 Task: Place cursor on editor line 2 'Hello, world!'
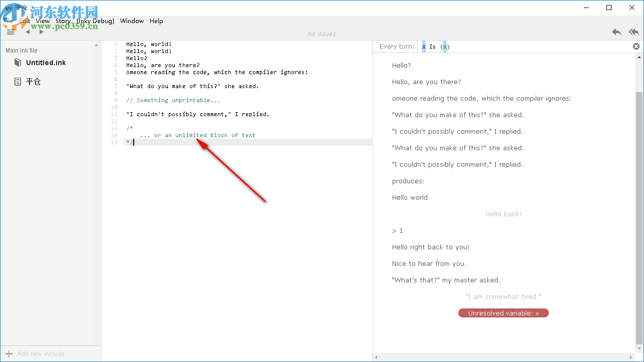pyautogui.click(x=149, y=51)
